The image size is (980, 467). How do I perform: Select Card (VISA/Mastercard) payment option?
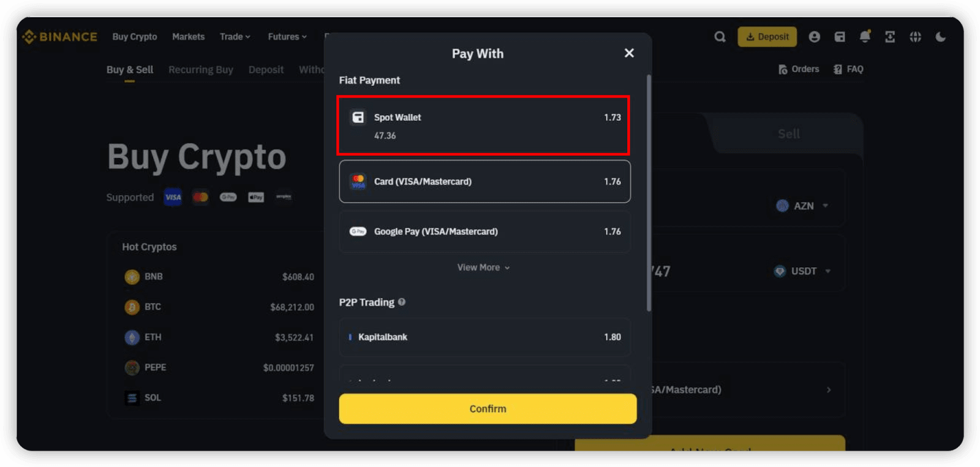tap(484, 181)
